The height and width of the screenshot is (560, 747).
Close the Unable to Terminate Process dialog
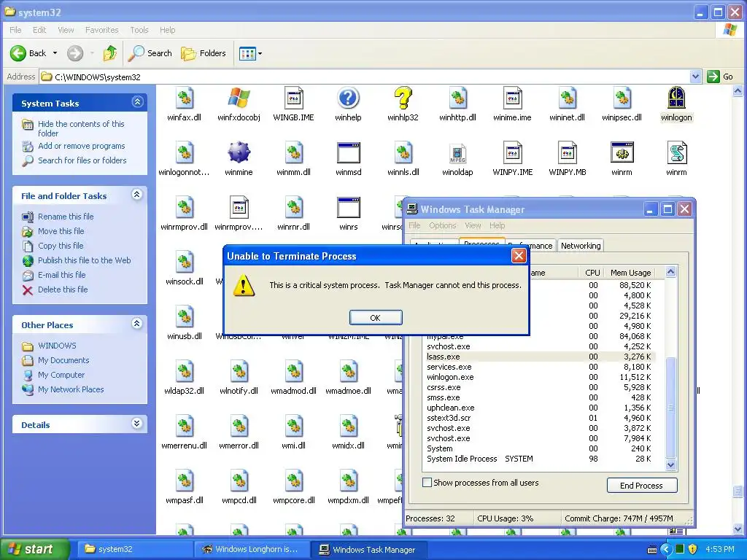tap(519, 256)
